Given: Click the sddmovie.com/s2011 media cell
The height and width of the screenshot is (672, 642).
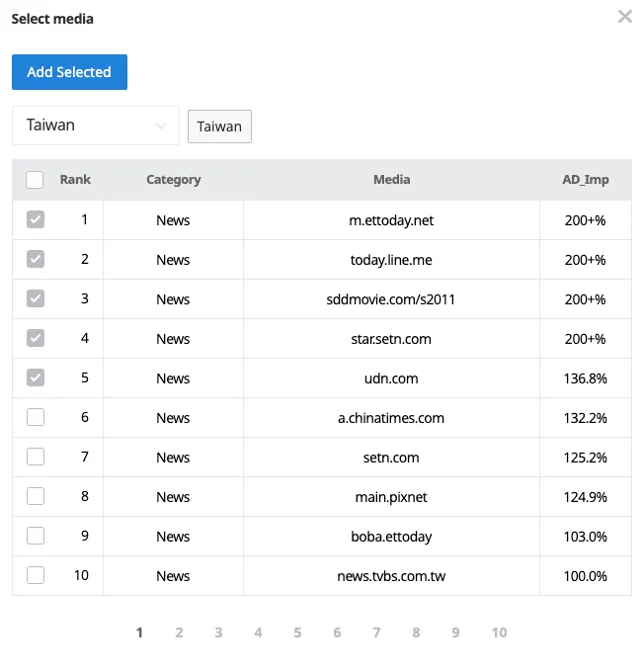Looking at the screenshot, I should pos(391,299).
